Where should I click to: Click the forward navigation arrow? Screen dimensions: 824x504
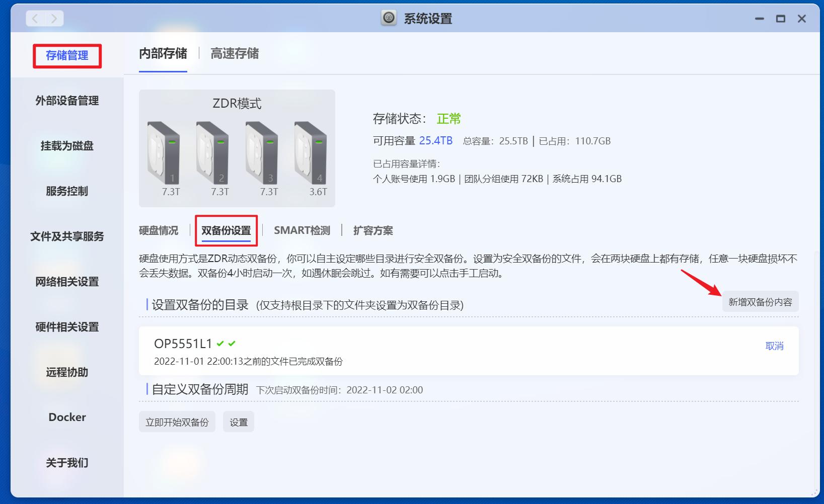(54, 18)
